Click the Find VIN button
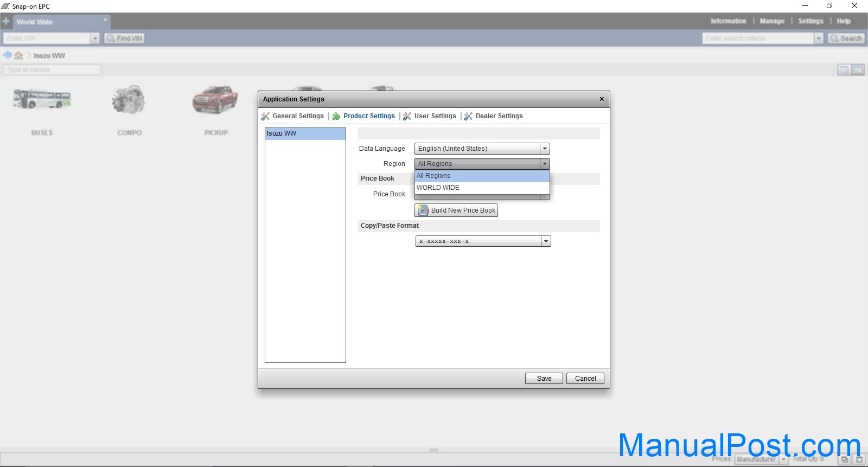Viewport: 868px width, 467px height. (125, 39)
